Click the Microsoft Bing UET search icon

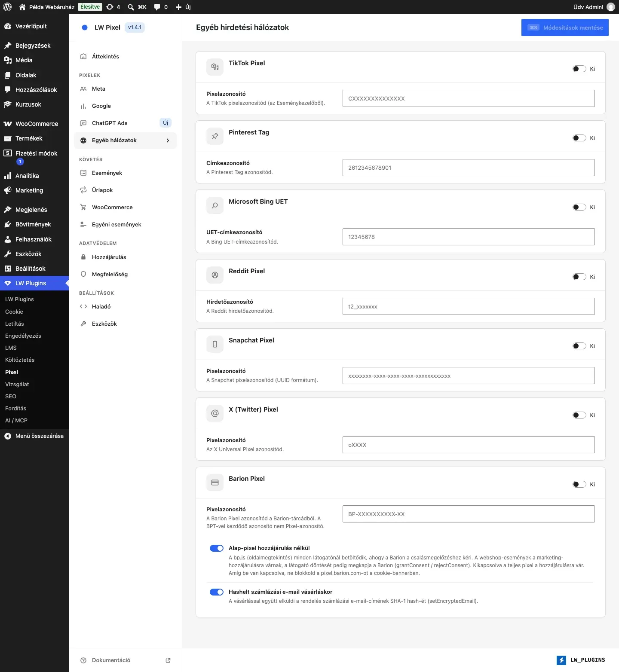coord(215,205)
